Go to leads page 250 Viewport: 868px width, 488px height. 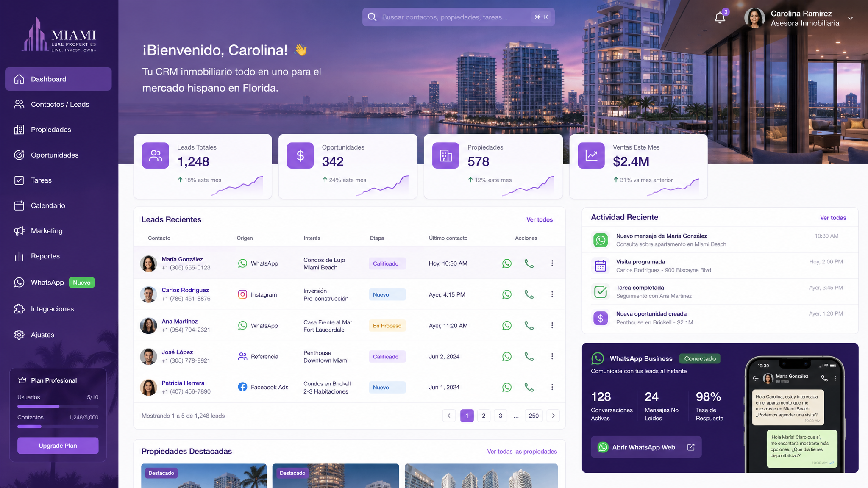(534, 416)
